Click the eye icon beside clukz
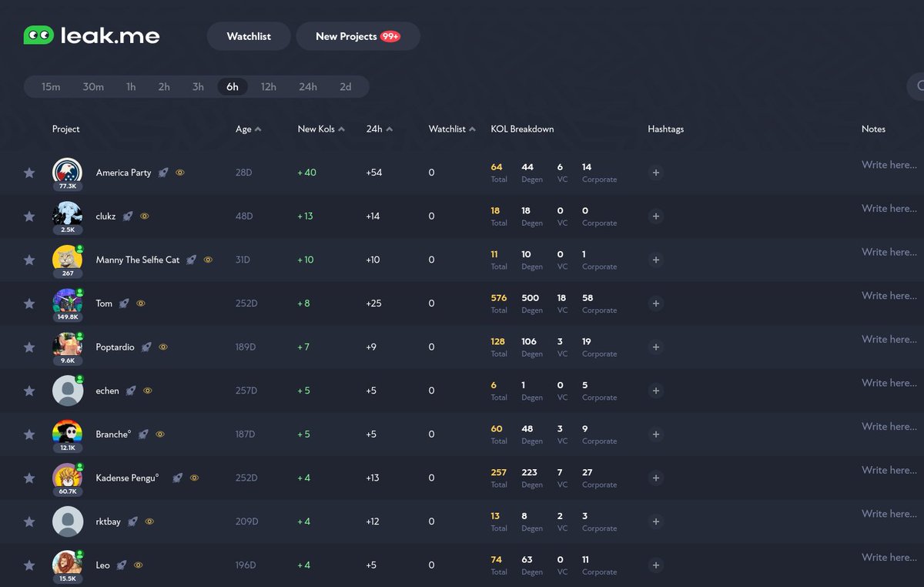This screenshot has width=924, height=587. (x=143, y=216)
